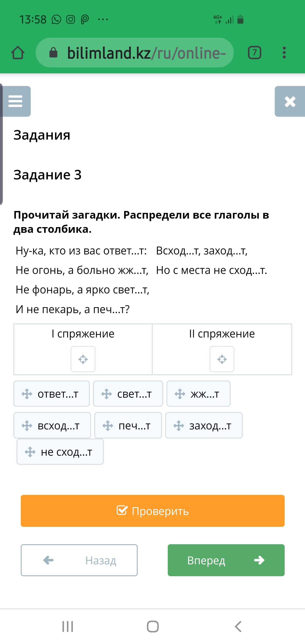
Task: Select the tile не сход...т
Action: tap(60, 452)
